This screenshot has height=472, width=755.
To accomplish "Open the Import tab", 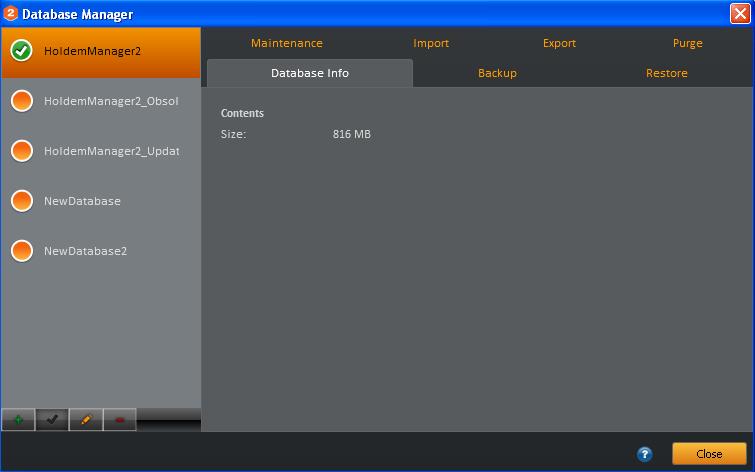I will (x=431, y=43).
